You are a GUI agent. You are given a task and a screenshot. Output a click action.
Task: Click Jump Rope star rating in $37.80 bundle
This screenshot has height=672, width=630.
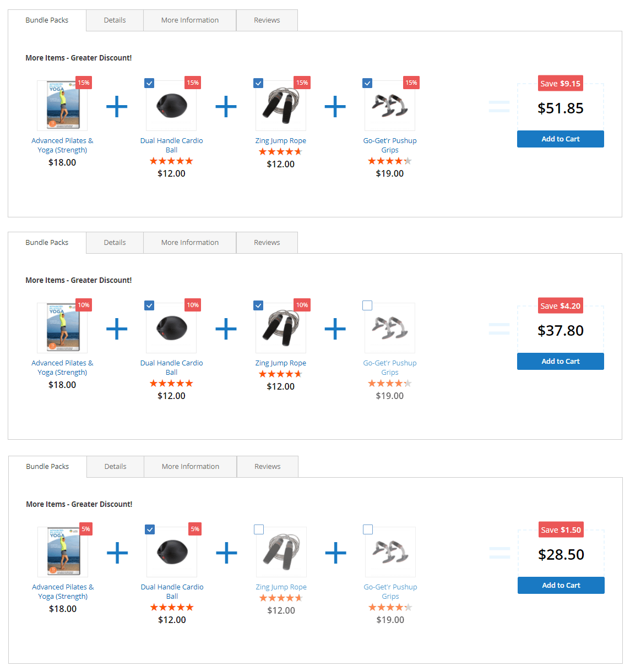[280, 374]
